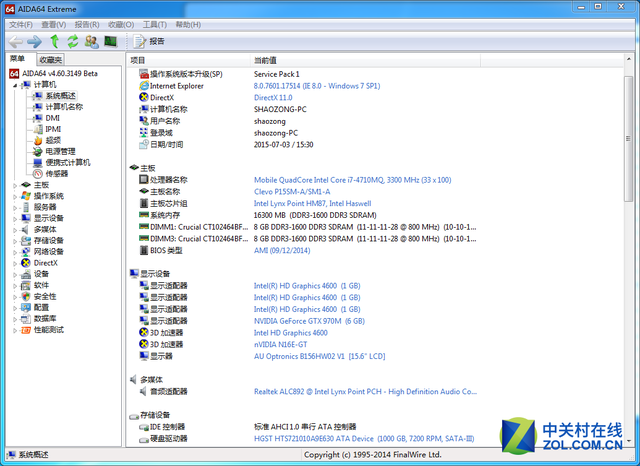Click the 报告 button in toolbar
This screenshot has width=640, height=466.
pyautogui.click(x=149, y=41)
